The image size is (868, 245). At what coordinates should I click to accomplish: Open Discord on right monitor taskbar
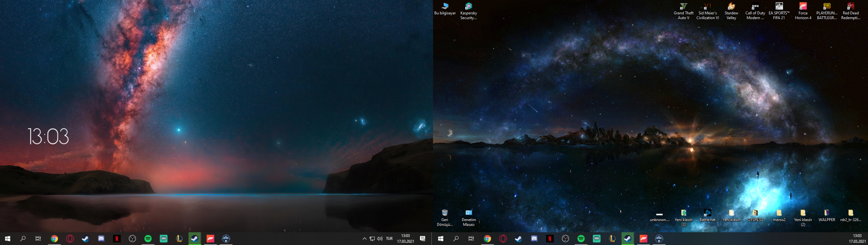point(534,239)
